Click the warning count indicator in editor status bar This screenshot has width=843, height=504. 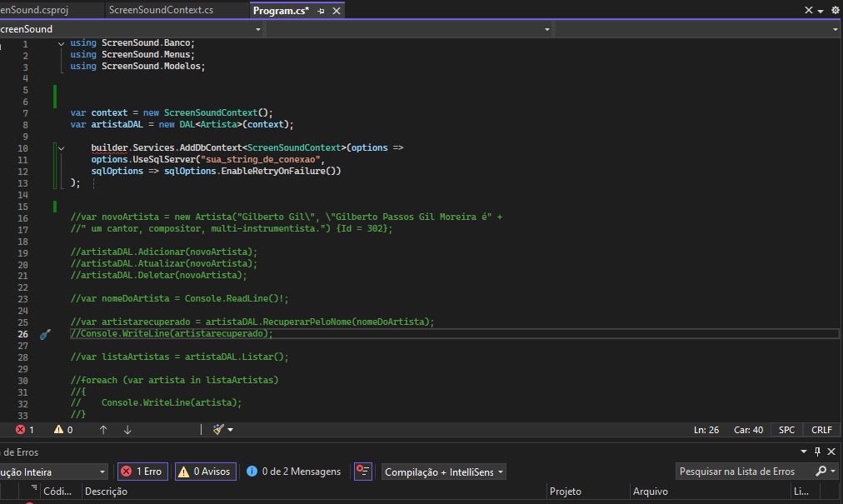63,430
